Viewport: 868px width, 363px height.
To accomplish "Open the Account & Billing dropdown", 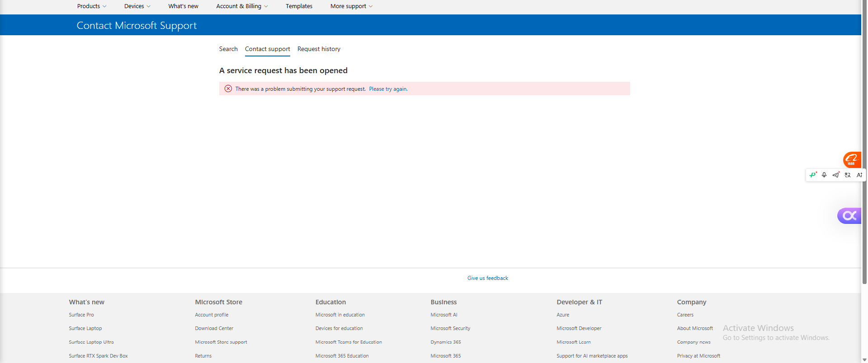I will coord(242,6).
